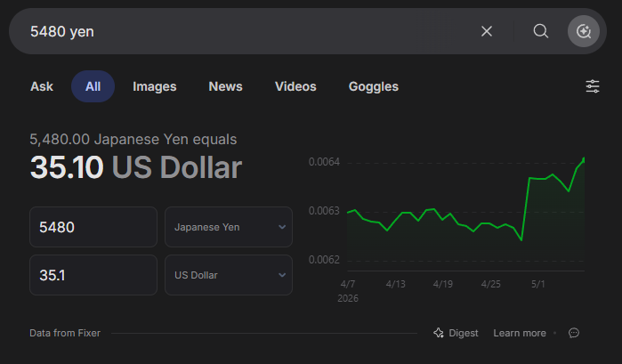622x364 pixels.
Task: Expand the US Dollar currency dropdown
Action: click(x=229, y=275)
